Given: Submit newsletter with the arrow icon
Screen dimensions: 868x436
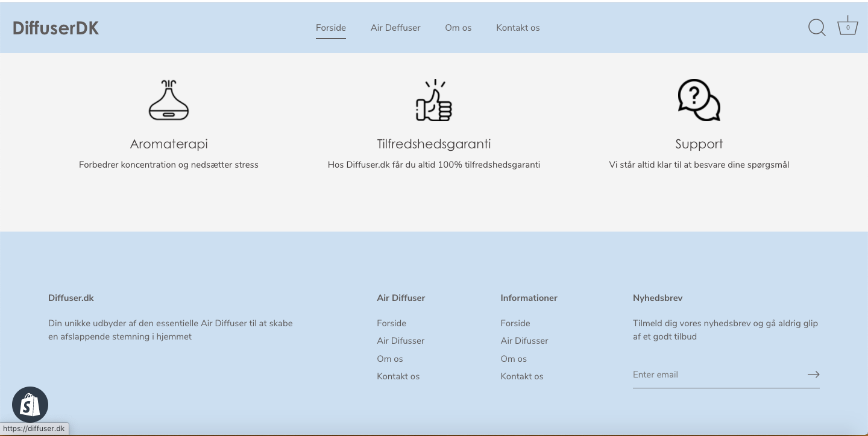Looking at the screenshot, I should 813,374.
